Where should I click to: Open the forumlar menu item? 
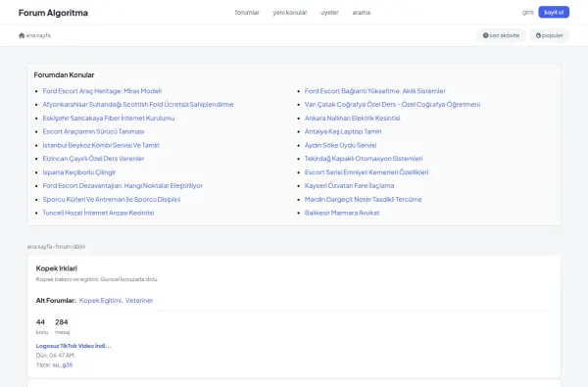(x=247, y=13)
